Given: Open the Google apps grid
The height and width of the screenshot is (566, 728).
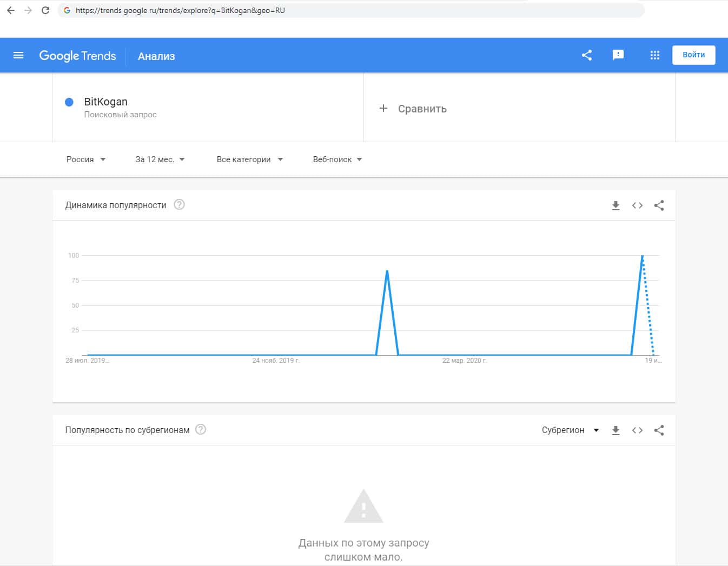Looking at the screenshot, I should click(654, 55).
